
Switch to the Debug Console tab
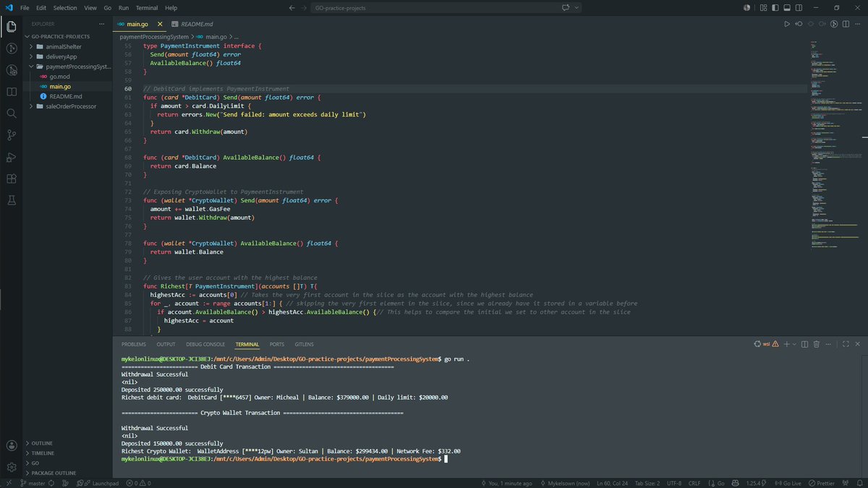click(x=205, y=344)
